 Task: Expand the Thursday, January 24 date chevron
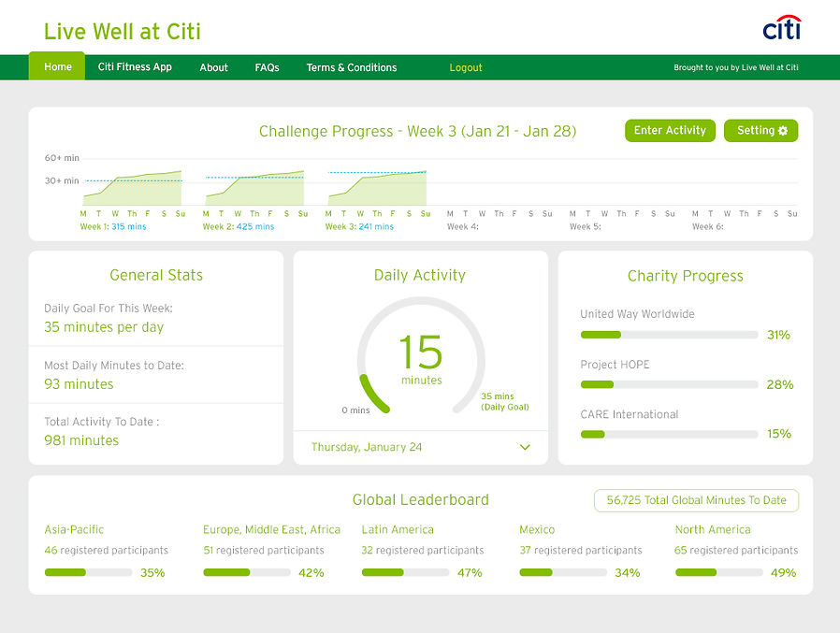[x=525, y=447]
